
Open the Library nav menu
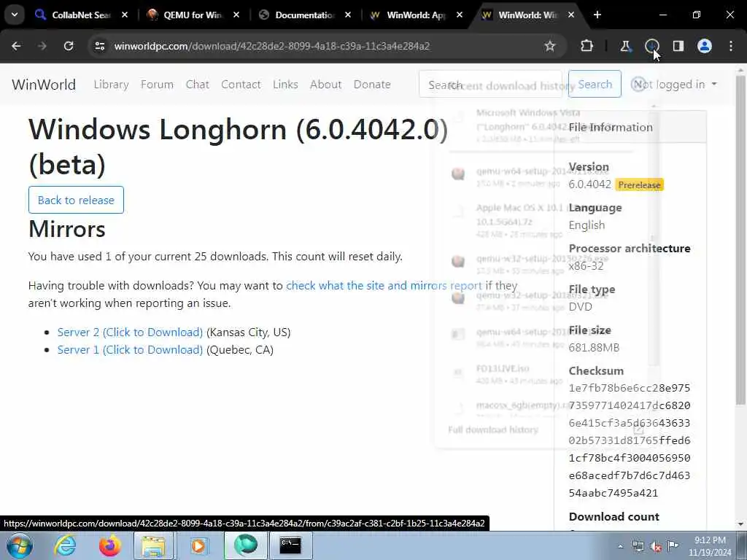coord(111,85)
